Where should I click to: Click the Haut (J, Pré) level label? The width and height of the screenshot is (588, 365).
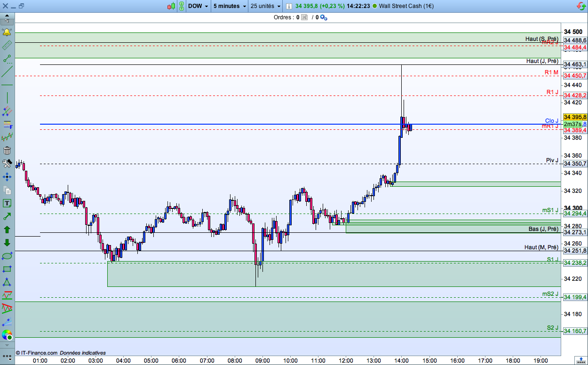542,61
